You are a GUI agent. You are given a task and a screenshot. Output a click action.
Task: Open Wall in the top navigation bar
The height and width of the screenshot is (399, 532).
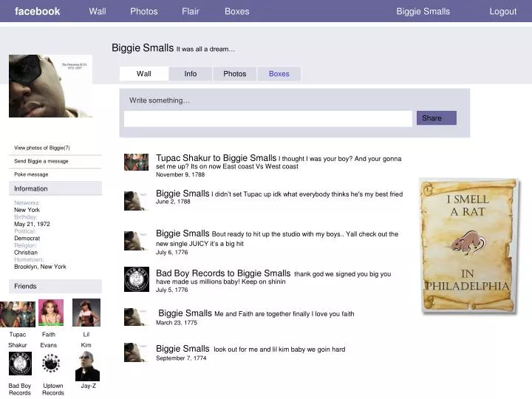(98, 11)
